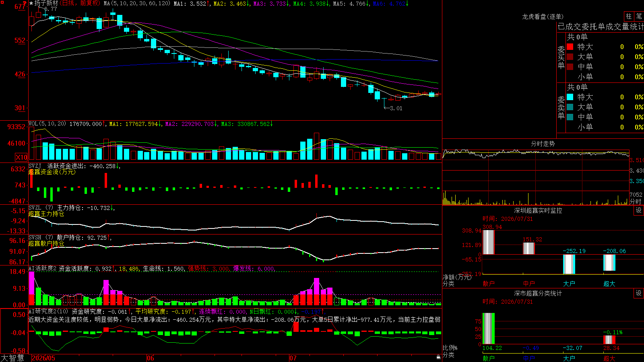Click the 深圳超赢实时监控 panel title

pyautogui.click(x=538, y=210)
